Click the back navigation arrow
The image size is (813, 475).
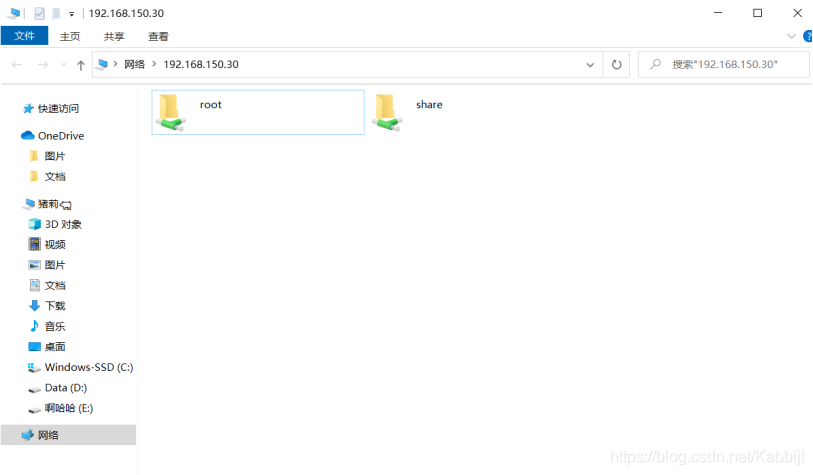click(x=17, y=65)
